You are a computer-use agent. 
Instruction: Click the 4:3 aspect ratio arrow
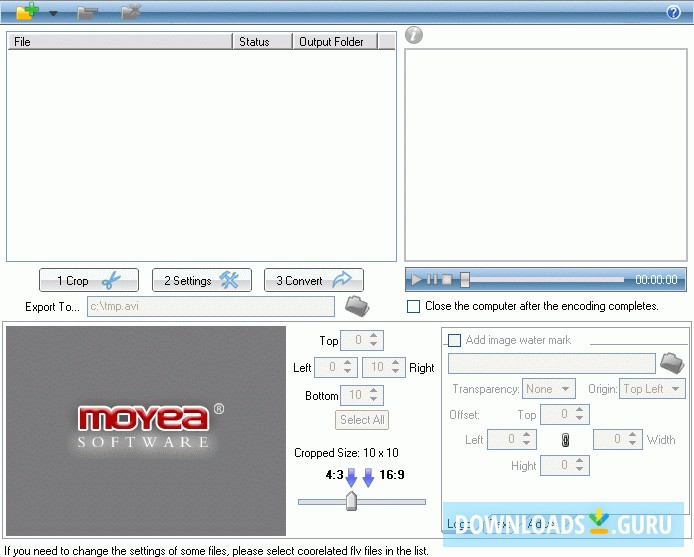(351, 478)
